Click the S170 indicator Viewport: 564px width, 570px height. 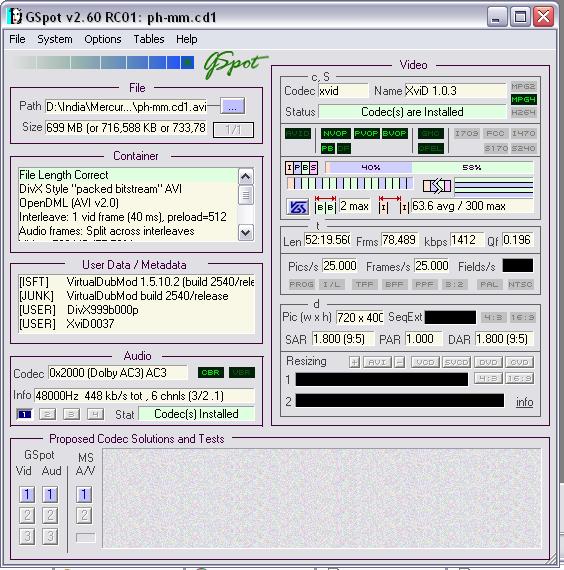click(496, 148)
